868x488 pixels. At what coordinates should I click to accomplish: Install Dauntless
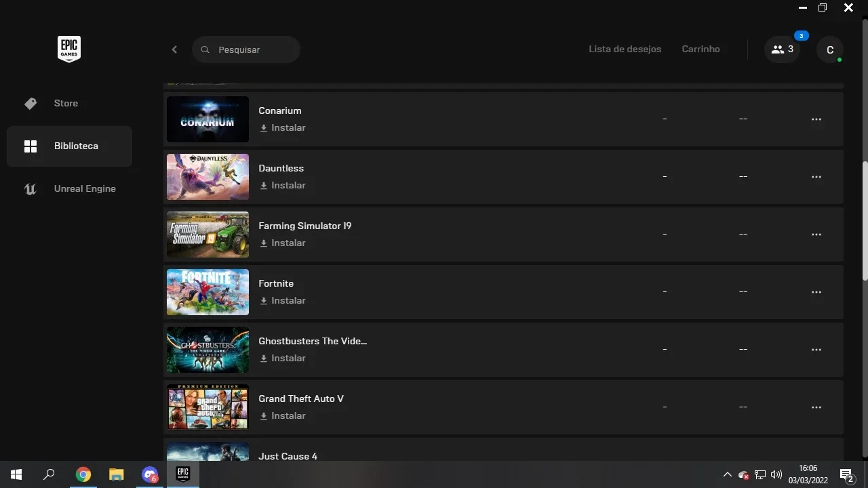tap(283, 185)
